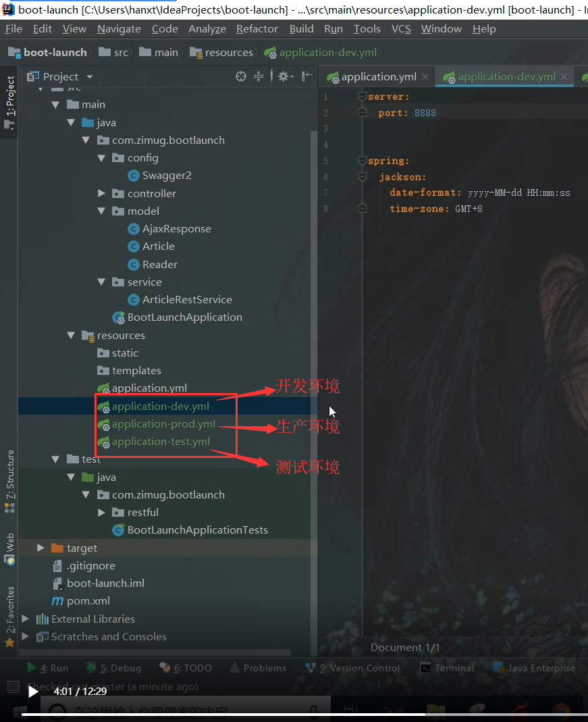Fold the jackson block in gutter
This screenshot has width=588, height=722.
pos(362,177)
